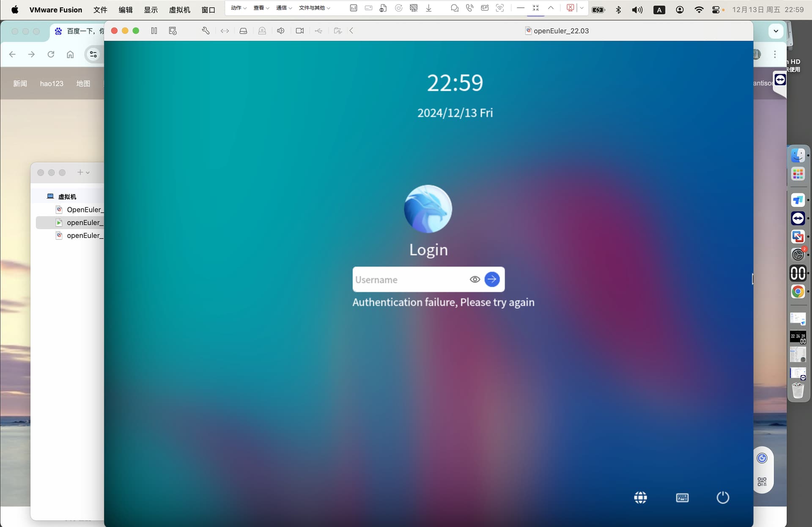Submit login with arrow button
The height and width of the screenshot is (527, 812).
pos(492,279)
